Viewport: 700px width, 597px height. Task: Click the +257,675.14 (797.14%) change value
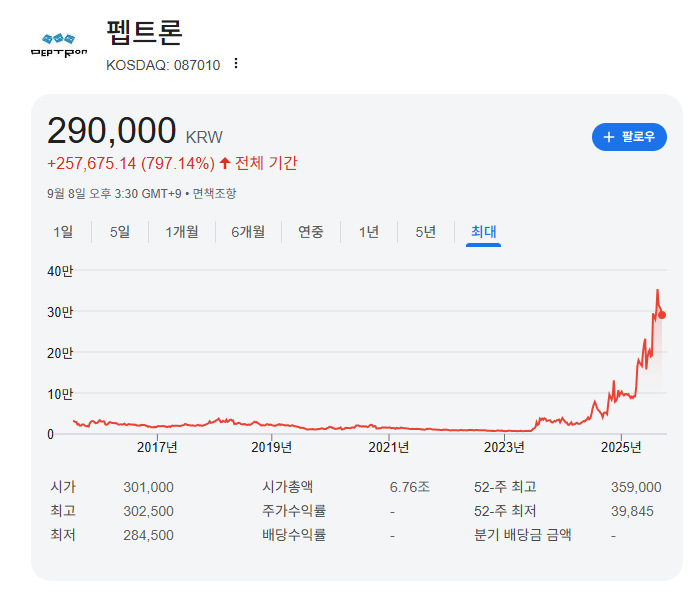pyautogui.click(x=131, y=163)
